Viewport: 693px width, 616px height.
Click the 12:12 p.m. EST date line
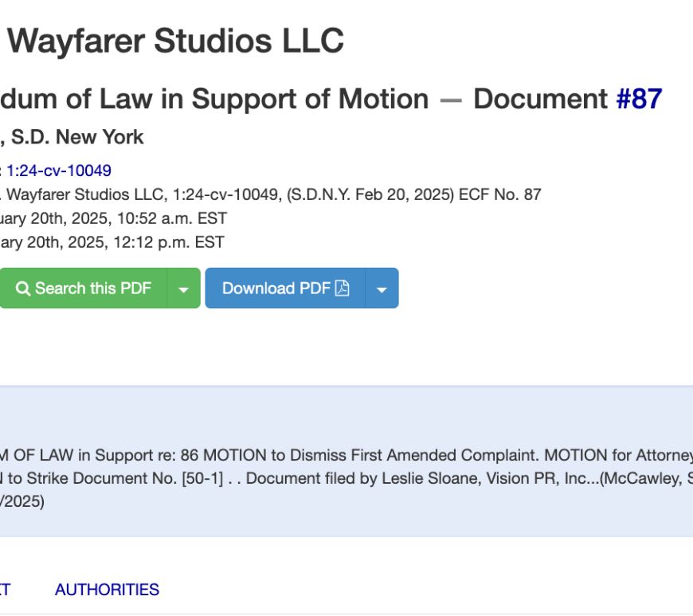112,242
